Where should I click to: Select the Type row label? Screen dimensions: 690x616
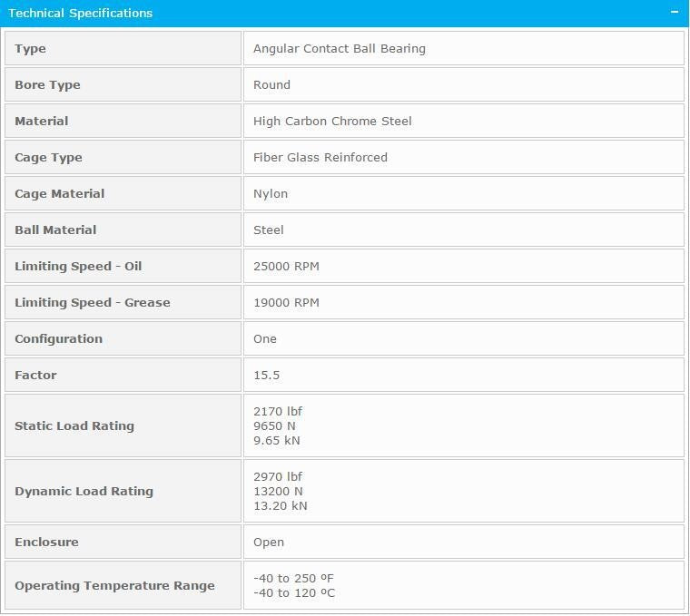[30, 48]
